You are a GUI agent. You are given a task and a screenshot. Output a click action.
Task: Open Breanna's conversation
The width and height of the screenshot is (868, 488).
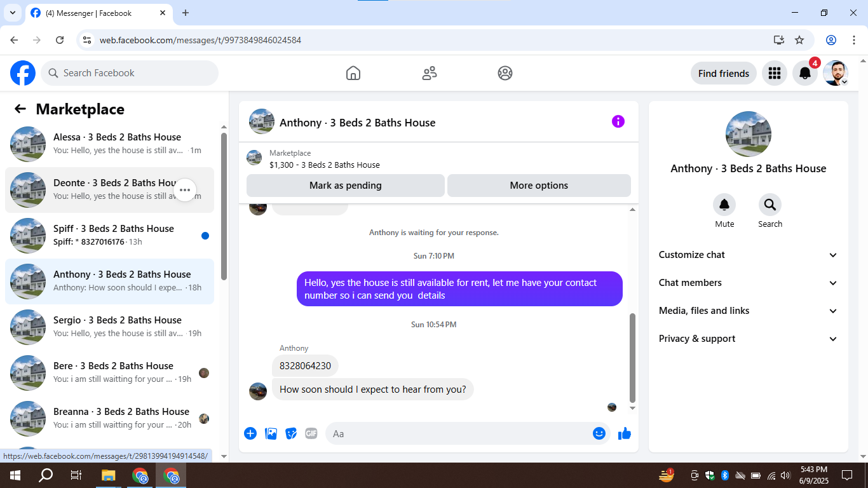[x=109, y=419]
